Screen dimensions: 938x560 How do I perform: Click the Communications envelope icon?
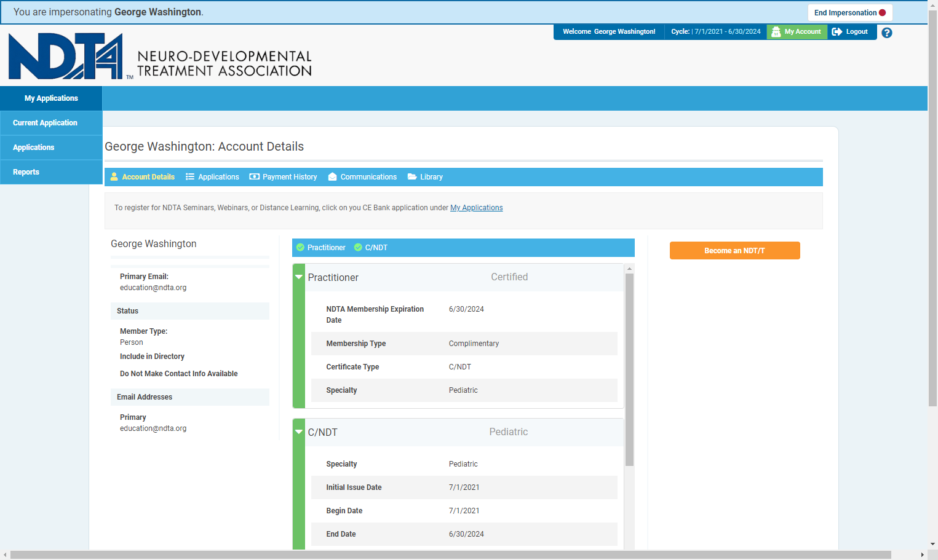click(x=333, y=177)
